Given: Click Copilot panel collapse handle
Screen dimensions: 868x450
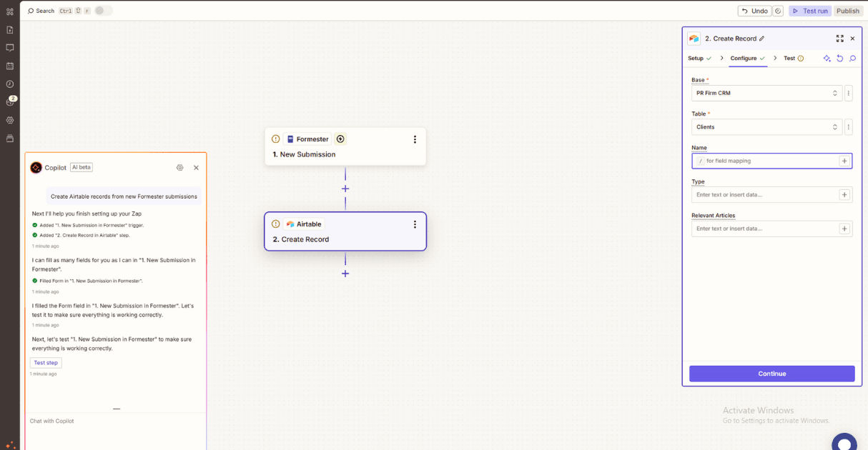Looking at the screenshot, I should (117, 409).
